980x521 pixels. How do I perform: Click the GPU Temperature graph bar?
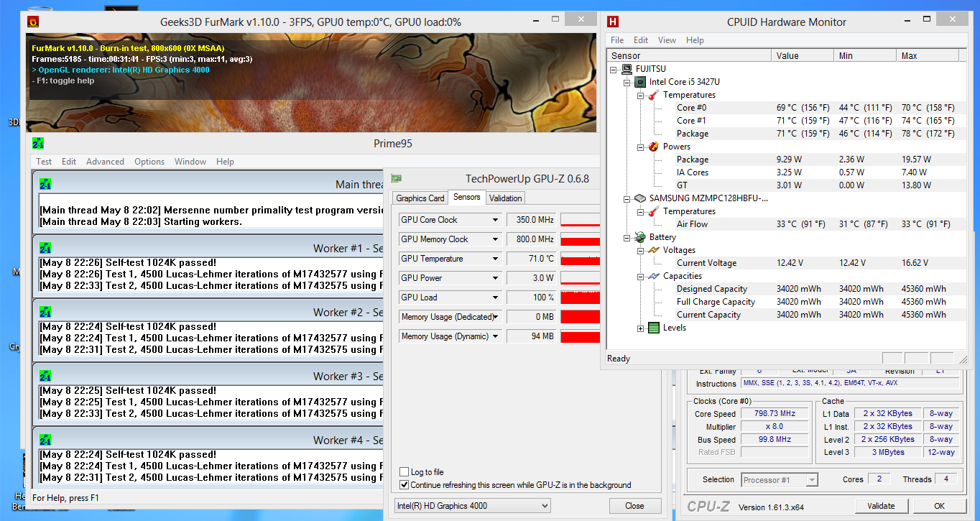click(580, 259)
